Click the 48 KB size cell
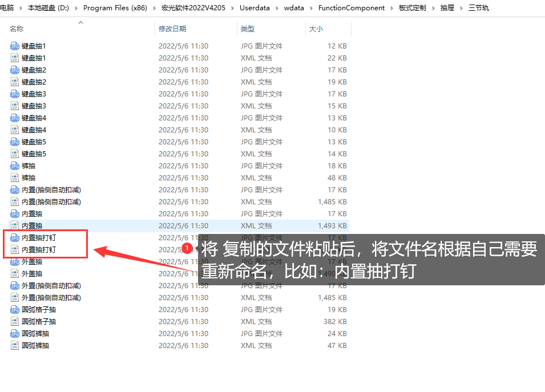The image size is (545, 392). pos(337,178)
